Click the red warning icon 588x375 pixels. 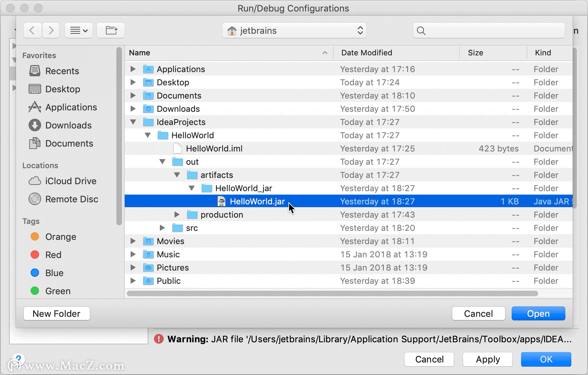click(x=159, y=339)
